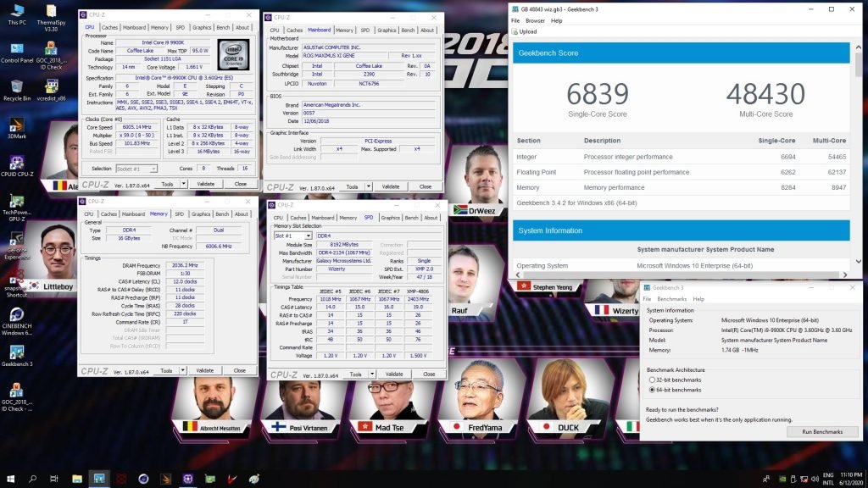Screen dimensions: 868x488
Task: Open the Recycle Bin desktop icon
Action: (17, 90)
